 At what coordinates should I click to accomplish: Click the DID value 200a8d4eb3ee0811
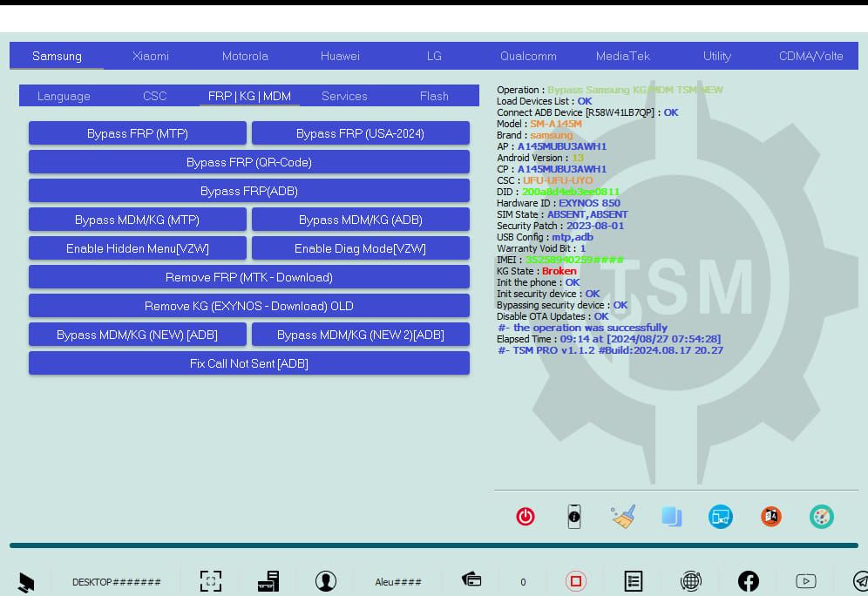[x=571, y=192]
